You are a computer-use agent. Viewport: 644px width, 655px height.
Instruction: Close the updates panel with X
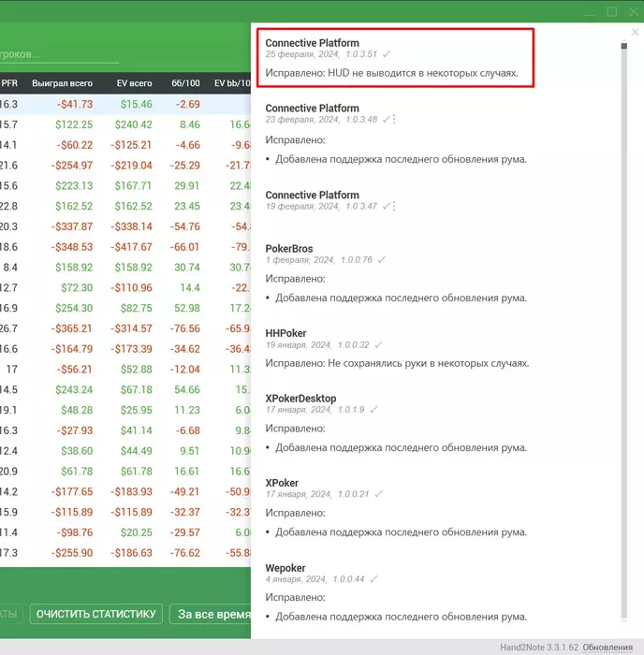(635, 32)
